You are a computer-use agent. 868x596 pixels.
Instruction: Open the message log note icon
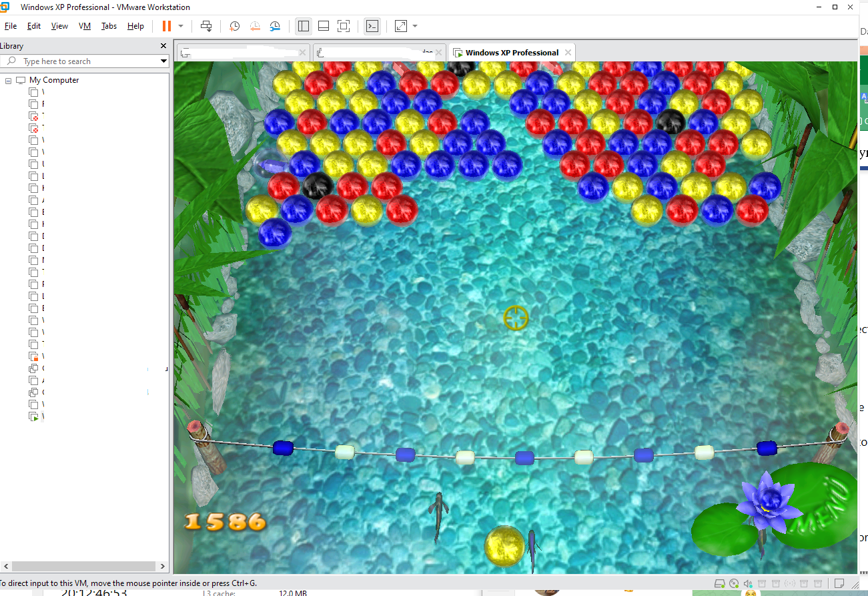839,583
